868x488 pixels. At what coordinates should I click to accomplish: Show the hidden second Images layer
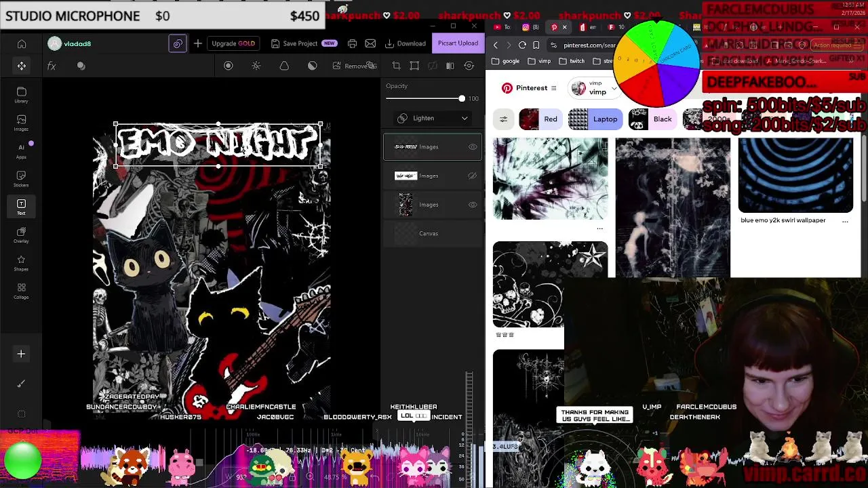pos(473,176)
